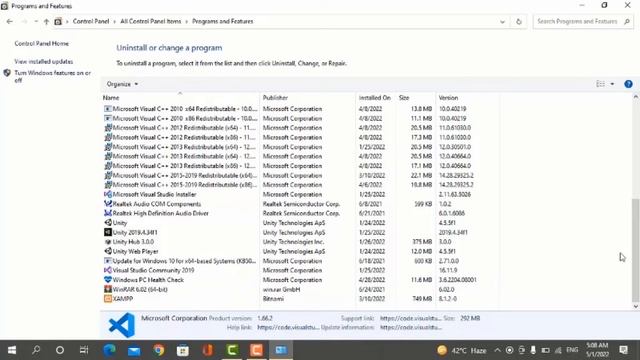Open the Organize dropdown menu
640x360 pixels.
click(x=122, y=84)
